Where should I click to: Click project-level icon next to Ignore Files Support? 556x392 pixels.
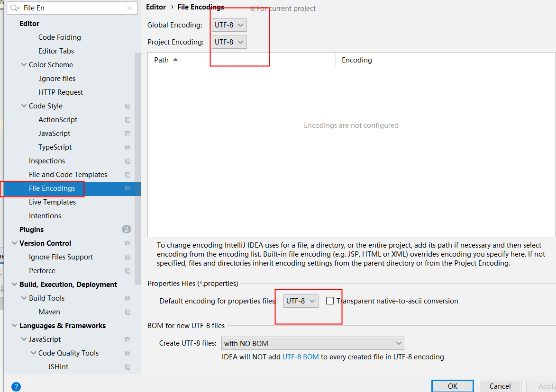pos(128,258)
